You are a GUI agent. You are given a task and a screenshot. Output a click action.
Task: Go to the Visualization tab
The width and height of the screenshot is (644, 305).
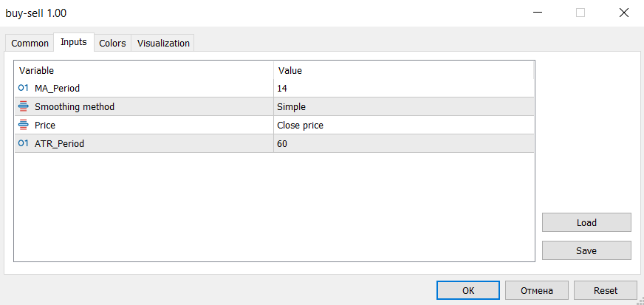163,44
